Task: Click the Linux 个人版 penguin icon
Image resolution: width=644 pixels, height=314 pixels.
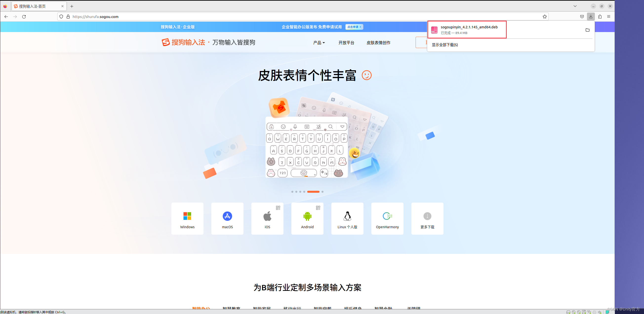Action: point(347,216)
